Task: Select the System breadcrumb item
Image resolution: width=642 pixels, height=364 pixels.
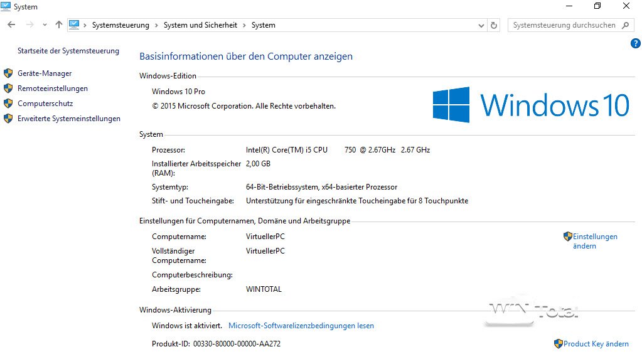Action: 264,25
